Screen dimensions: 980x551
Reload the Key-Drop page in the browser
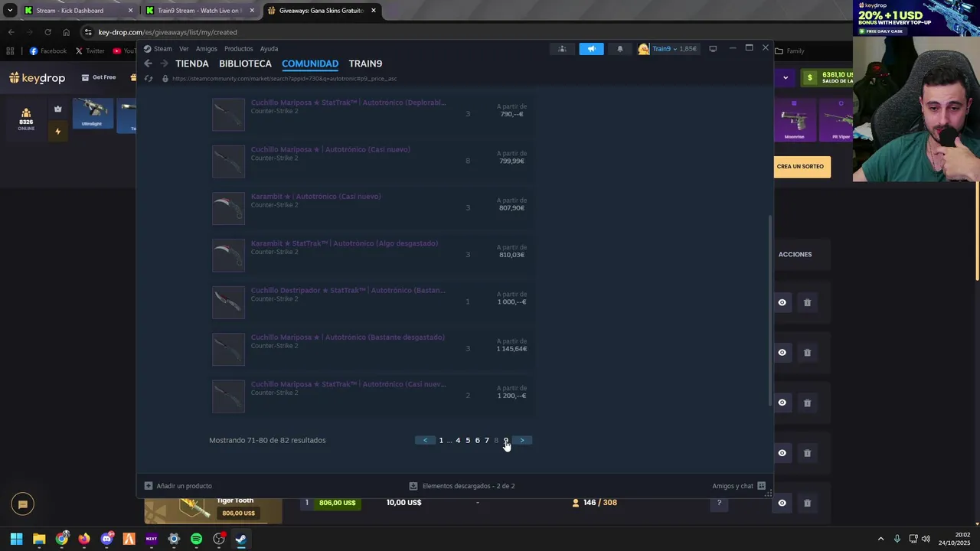click(x=47, y=32)
